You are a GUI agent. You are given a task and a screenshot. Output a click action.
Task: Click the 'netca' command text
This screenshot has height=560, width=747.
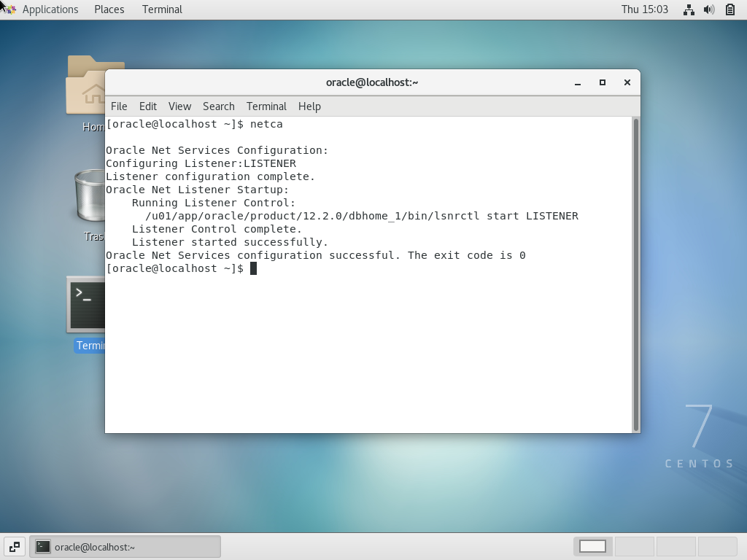pos(266,124)
